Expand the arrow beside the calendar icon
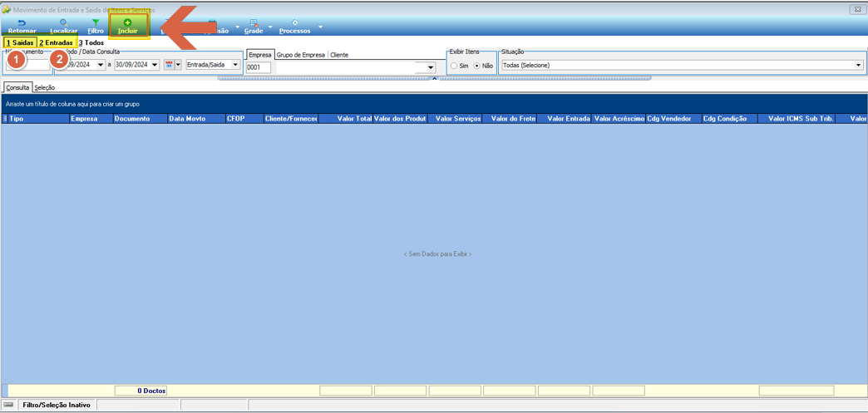The height and width of the screenshot is (413, 868). pos(178,65)
